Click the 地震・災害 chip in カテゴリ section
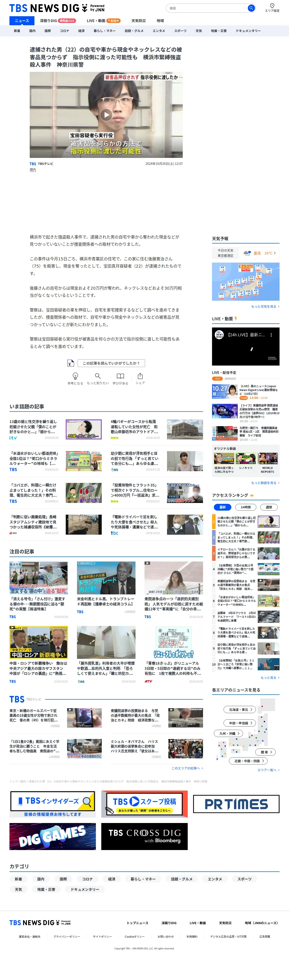 [x=46, y=889]
